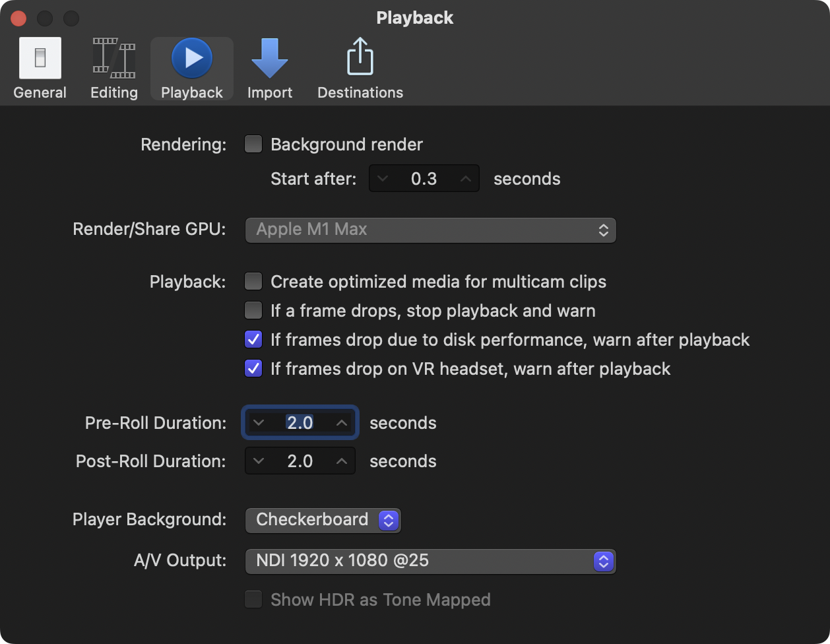Decrease the Start after render delay
Screen dimensions: 830x644
tap(383, 179)
